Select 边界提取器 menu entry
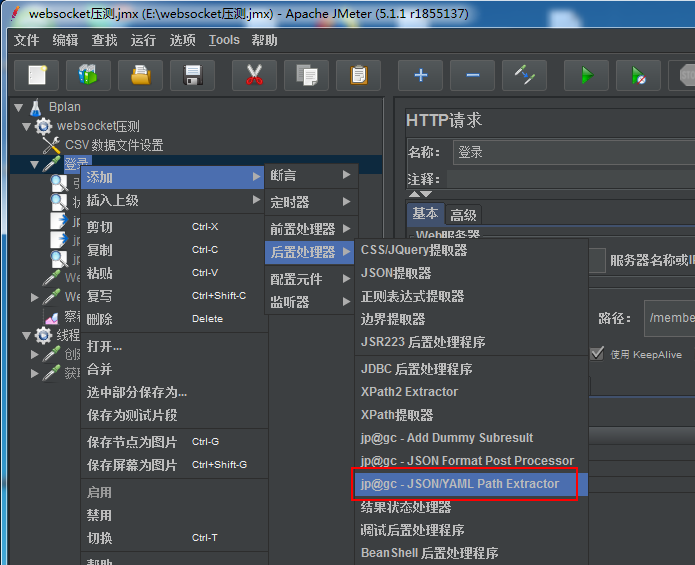695x565 pixels. 472,319
